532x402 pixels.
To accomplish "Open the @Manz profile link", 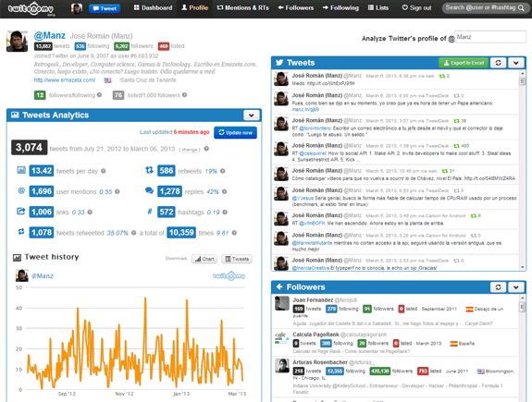I will [50, 36].
